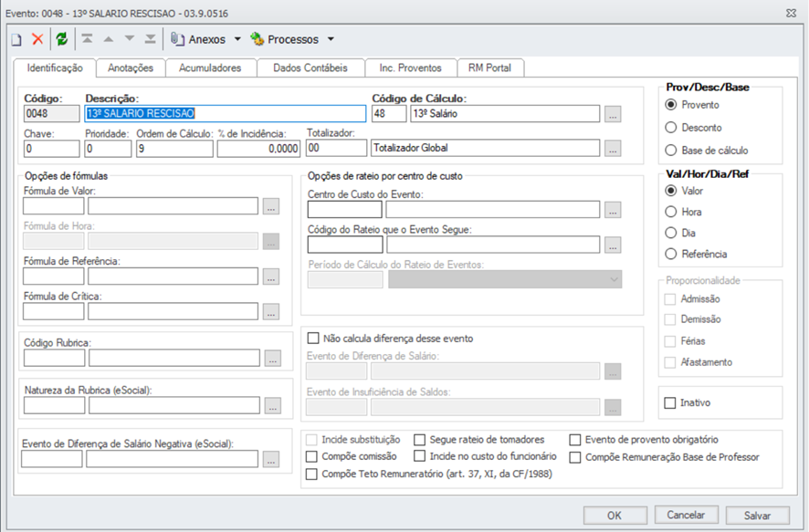The width and height of the screenshot is (809, 532).
Task: Open lookup for Fórmula de Crítica
Action: point(271,311)
